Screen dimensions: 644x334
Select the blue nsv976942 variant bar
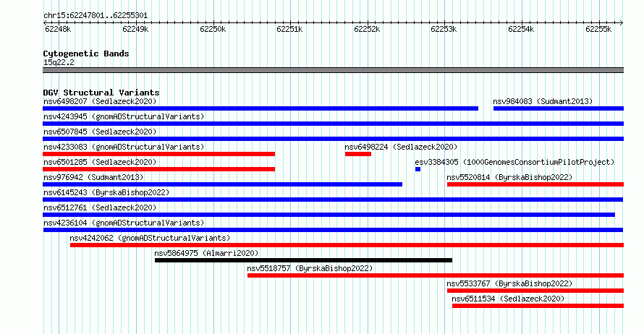pyautogui.click(x=223, y=184)
